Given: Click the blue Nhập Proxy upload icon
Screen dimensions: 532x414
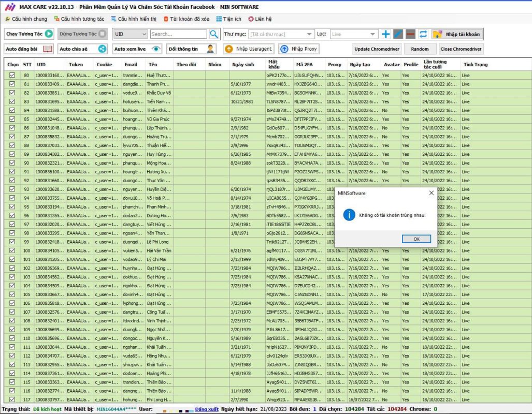Looking at the screenshot, I should pos(284,49).
